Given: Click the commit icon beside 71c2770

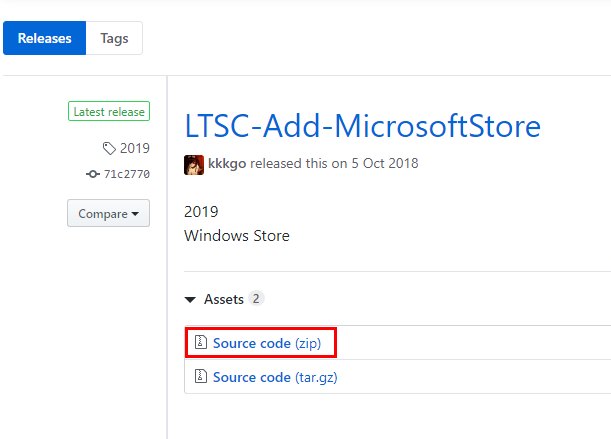Looking at the screenshot, I should coord(93,174).
